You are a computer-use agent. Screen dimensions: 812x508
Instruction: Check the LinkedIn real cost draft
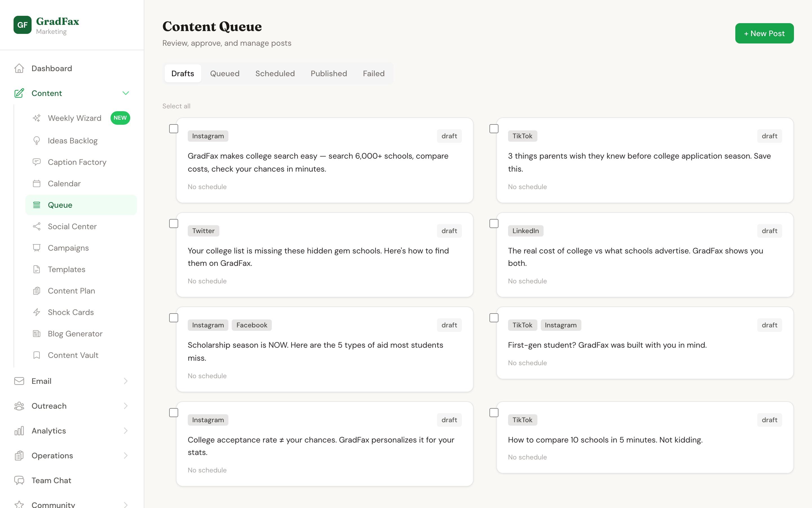[494, 224]
